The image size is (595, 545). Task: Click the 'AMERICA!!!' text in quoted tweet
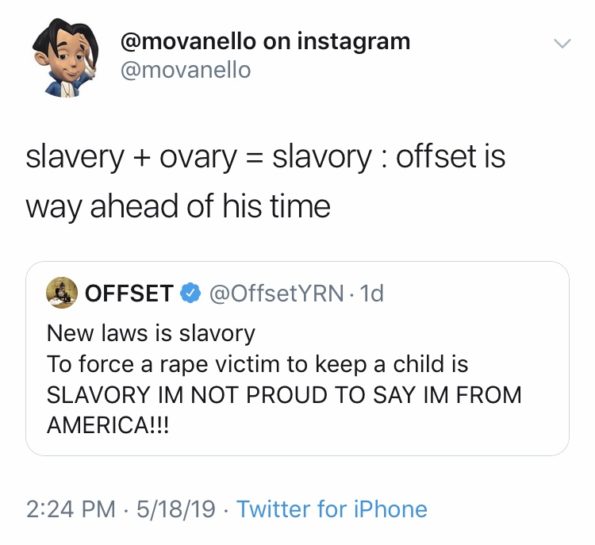[x=108, y=425]
